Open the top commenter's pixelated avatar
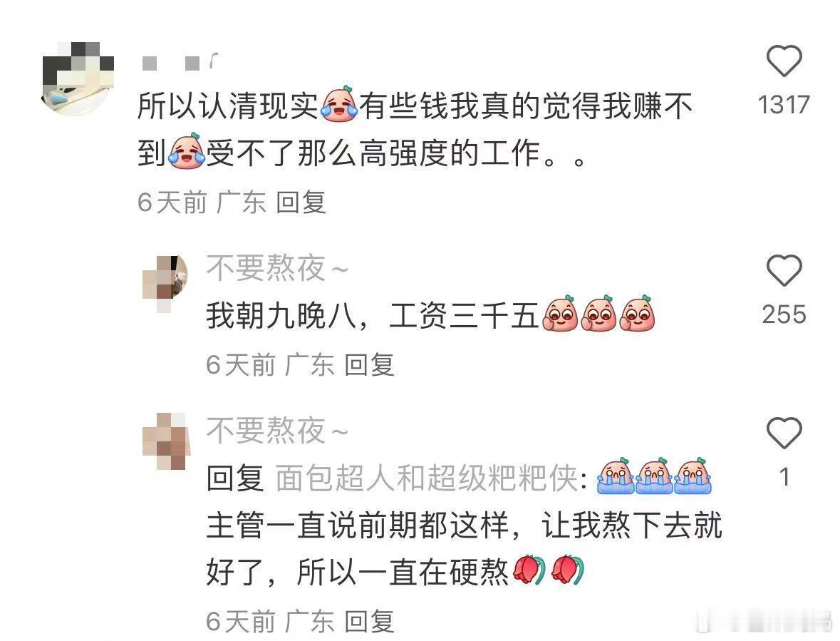Image resolution: width=840 pixels, height=641 pixels. (78, 78)
